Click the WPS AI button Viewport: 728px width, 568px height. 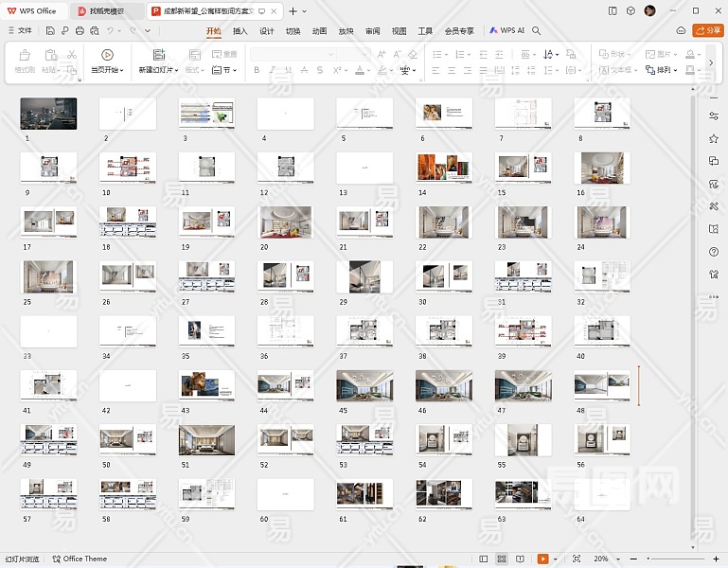pyautogui.click(x=507, y=31)
